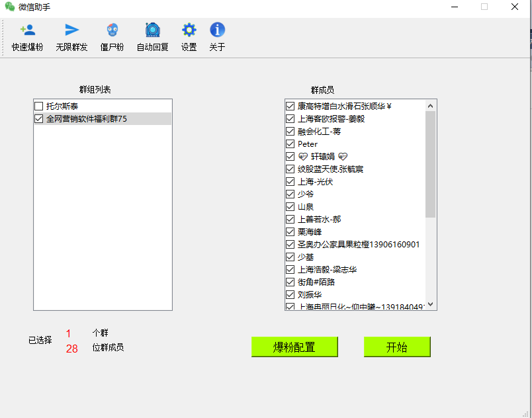Uncheck the 全网营销软件福利群75 group checkbox

tap(39, 119)
